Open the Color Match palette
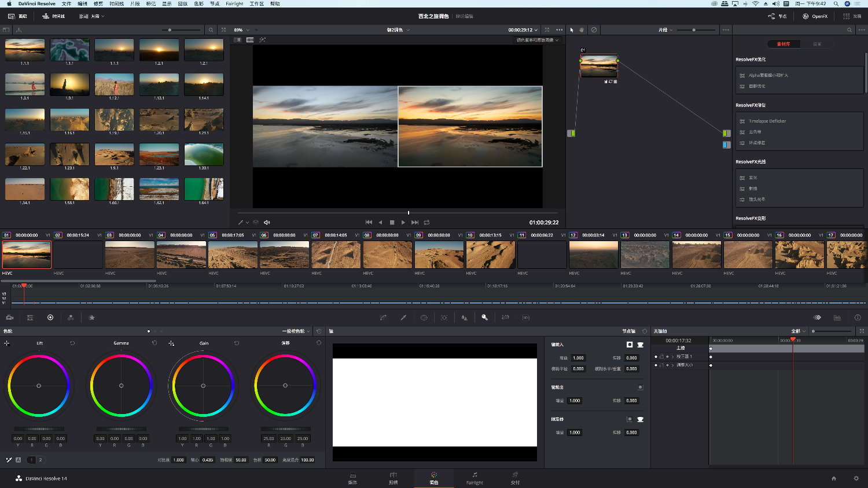Image resolution: width=868 pixels, height=488 pixels. 30,317
